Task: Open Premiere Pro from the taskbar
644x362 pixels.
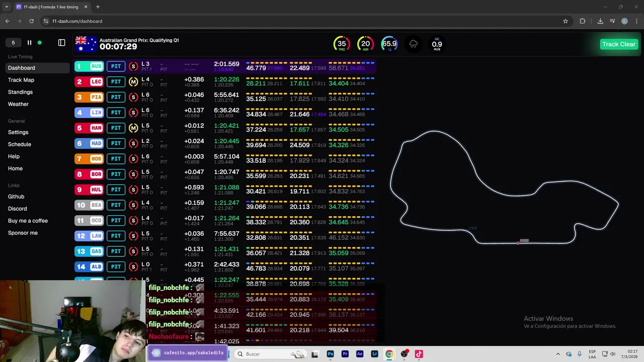Action: (x=345, y=354)
